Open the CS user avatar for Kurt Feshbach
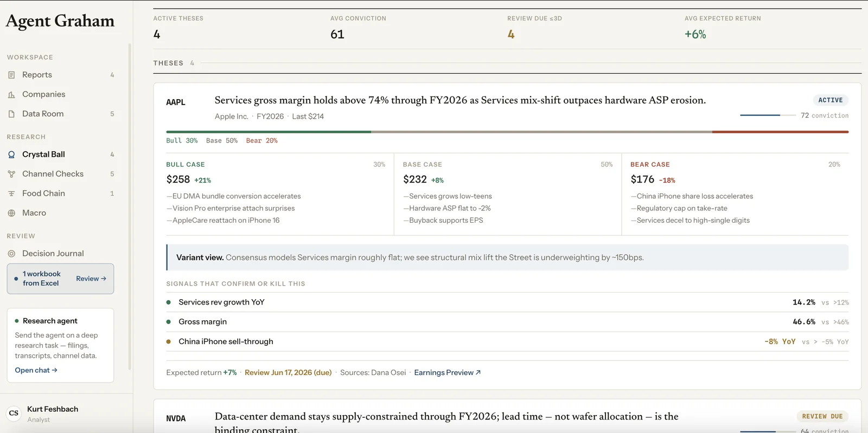Viewport: 868px width, 433px height. 14,413
